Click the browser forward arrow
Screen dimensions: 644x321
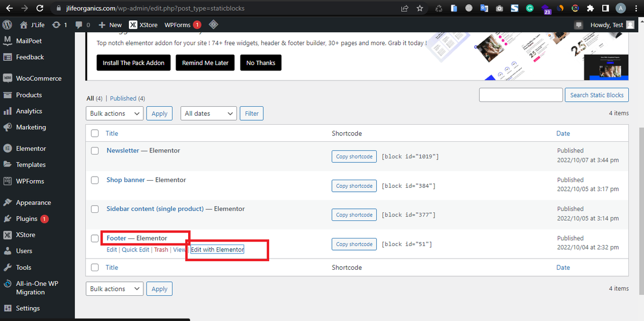(25, 9)
